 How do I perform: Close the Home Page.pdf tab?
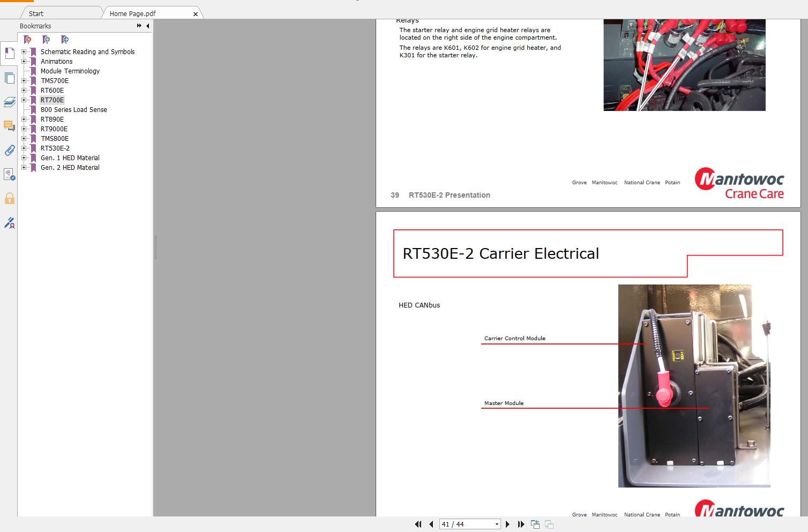pyautogui.click(x=196, y=14)
